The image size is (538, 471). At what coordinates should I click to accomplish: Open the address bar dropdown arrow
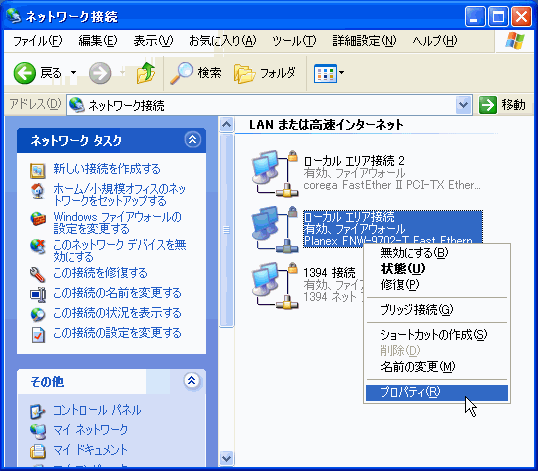(x=464, y=105)
